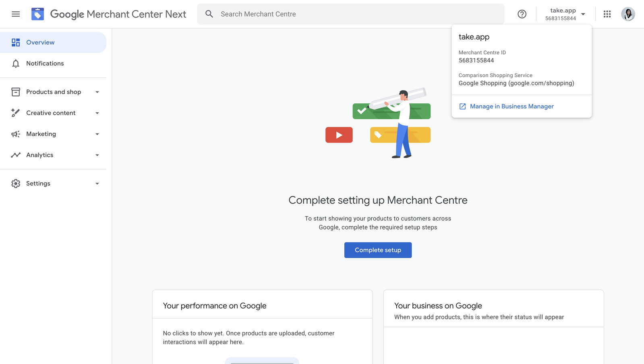644x364 pixels.
Task: Open the Google apps grid
Action: pos(607,14)
